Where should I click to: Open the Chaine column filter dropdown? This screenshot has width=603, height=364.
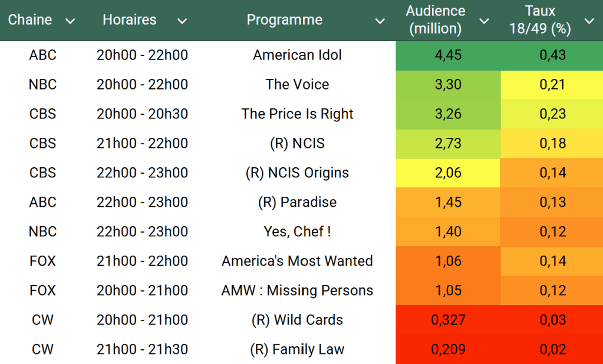click(x=70, y=21)
